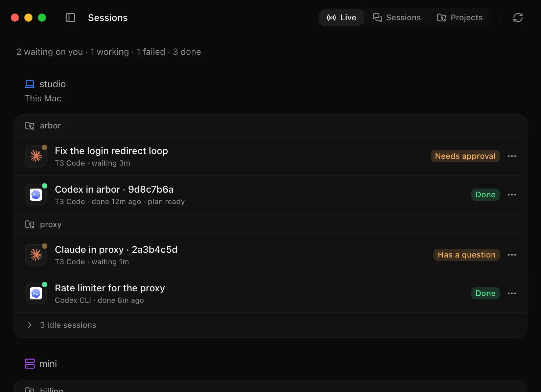Go to the Projects tab
Viewport: 541px width, 392px height.
click(x=460, y=18)
